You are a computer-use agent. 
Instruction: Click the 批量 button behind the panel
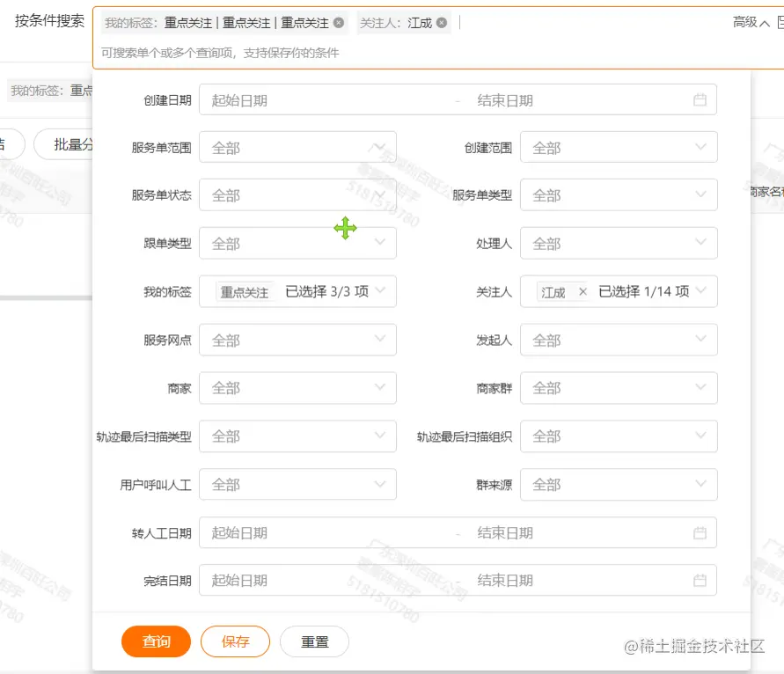(63, 144)
